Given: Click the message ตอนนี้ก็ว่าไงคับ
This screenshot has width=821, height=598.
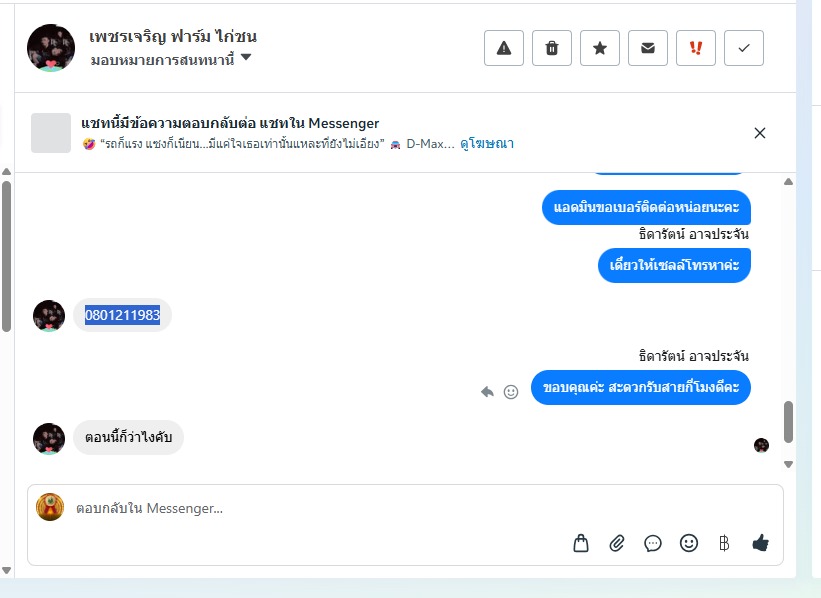Looking at the screenshot, I should [x=128, y=437].
